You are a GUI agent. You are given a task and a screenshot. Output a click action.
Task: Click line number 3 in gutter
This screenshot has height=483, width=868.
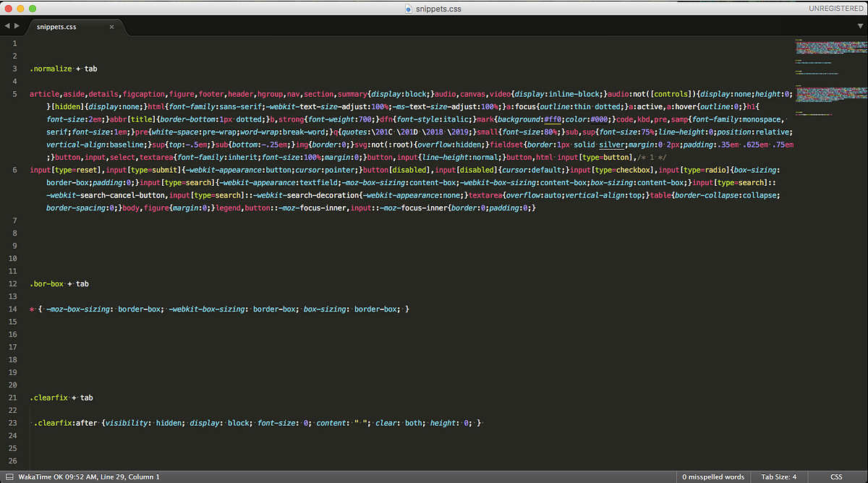(x=14, y=69)
